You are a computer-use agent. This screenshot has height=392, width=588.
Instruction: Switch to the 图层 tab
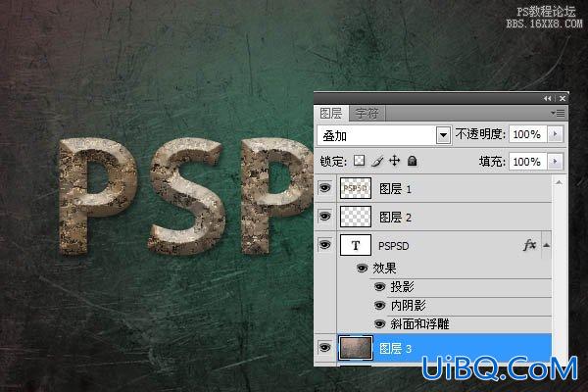click(331, 113)
